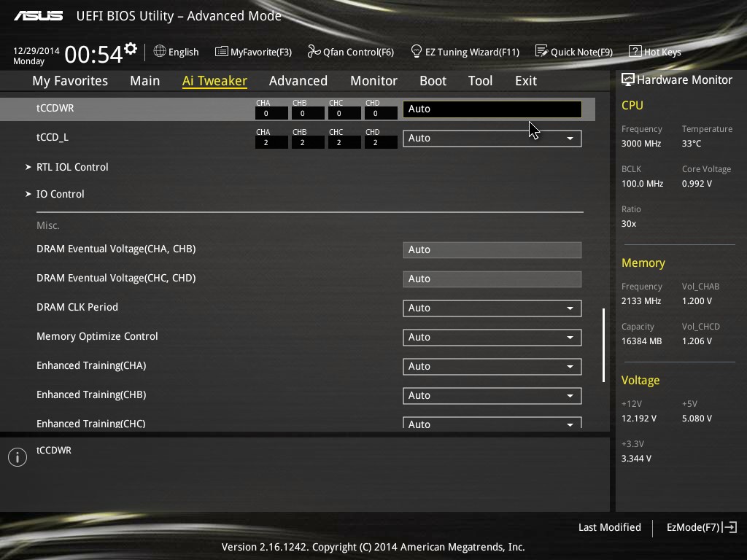747x560 pixels.
Task: Click MyFavorite(F3) label
Action: pos(261,52)
